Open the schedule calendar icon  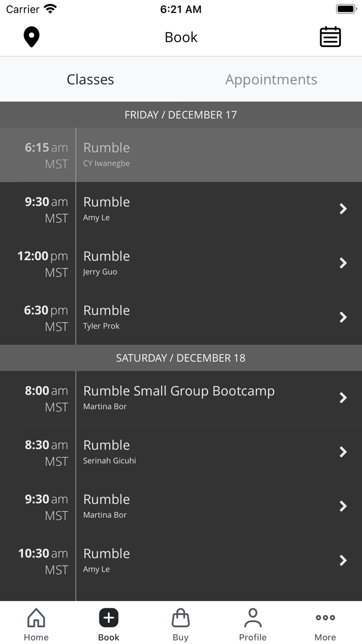pyautogui.click(x=330, y=37)
